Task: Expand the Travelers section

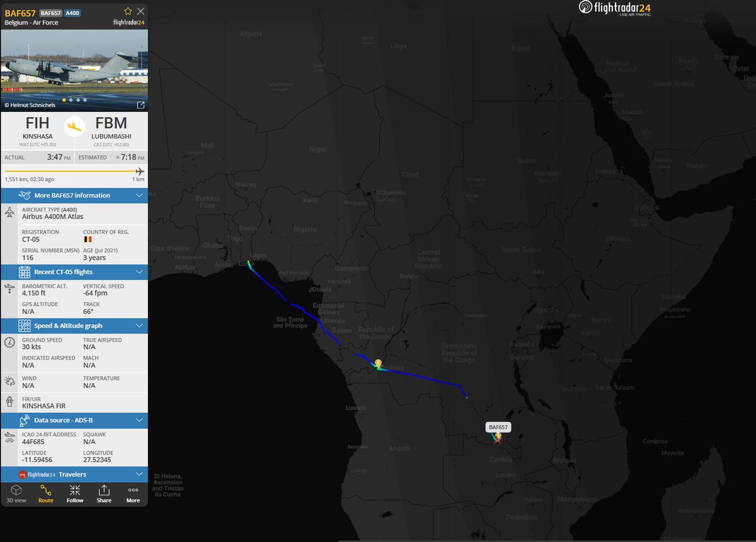Action: tap(74, 474)
